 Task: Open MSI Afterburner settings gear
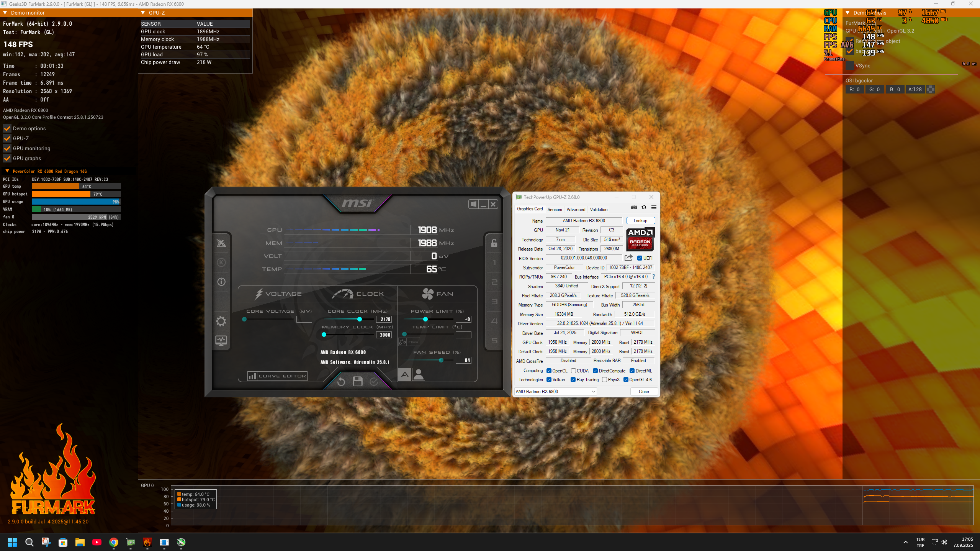point(221,321)
